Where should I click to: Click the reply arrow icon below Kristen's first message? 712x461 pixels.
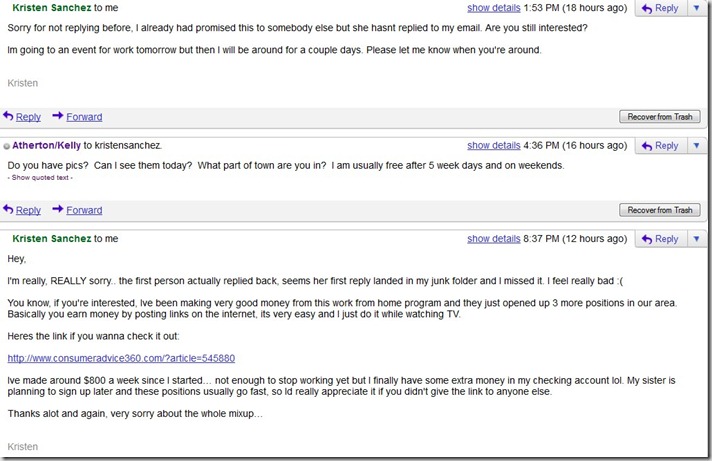tap(9, 116)
